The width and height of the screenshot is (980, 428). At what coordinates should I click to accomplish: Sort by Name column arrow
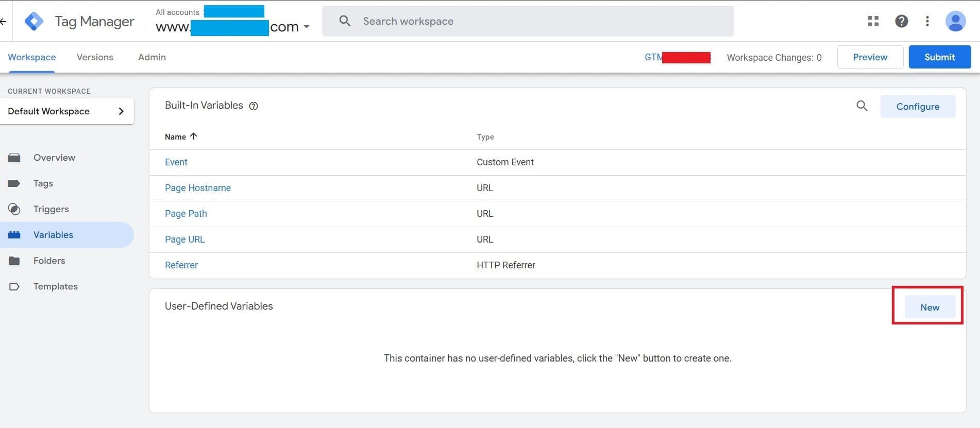(x=194, y=136)
